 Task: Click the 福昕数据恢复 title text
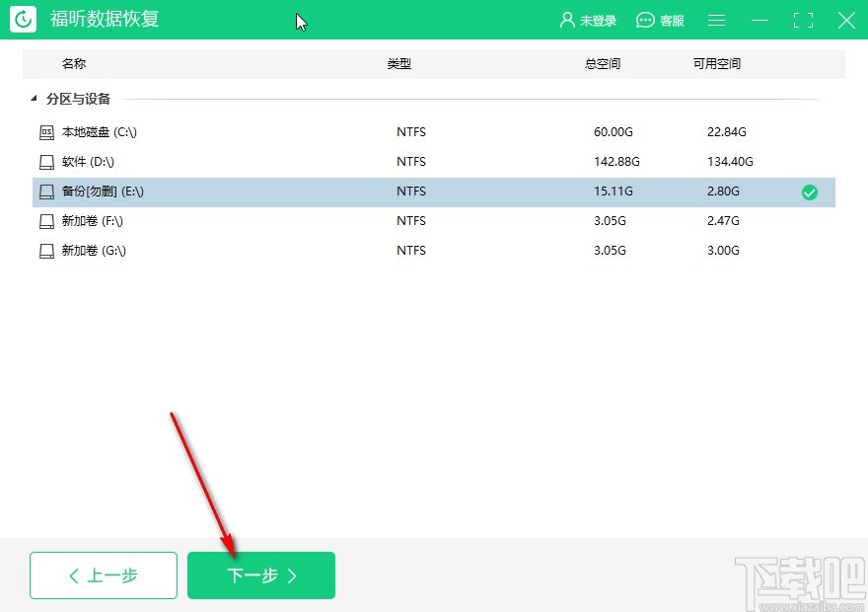pos(105,20)
